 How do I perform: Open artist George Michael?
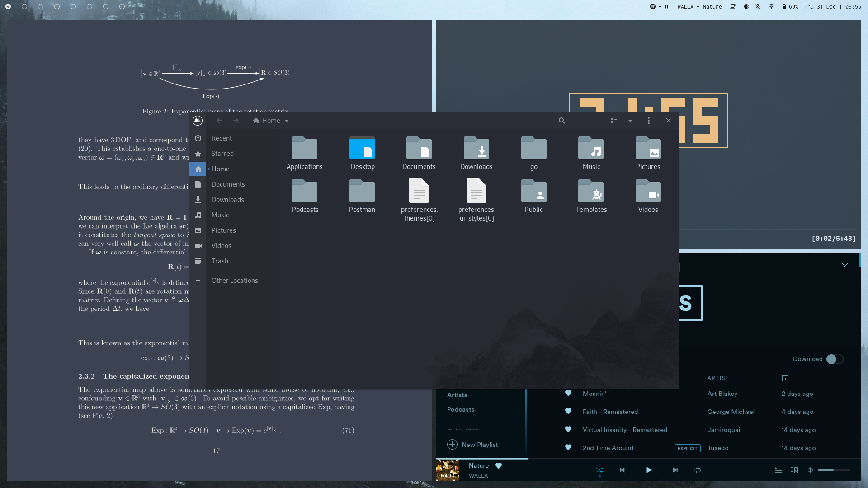pos(731,412)
